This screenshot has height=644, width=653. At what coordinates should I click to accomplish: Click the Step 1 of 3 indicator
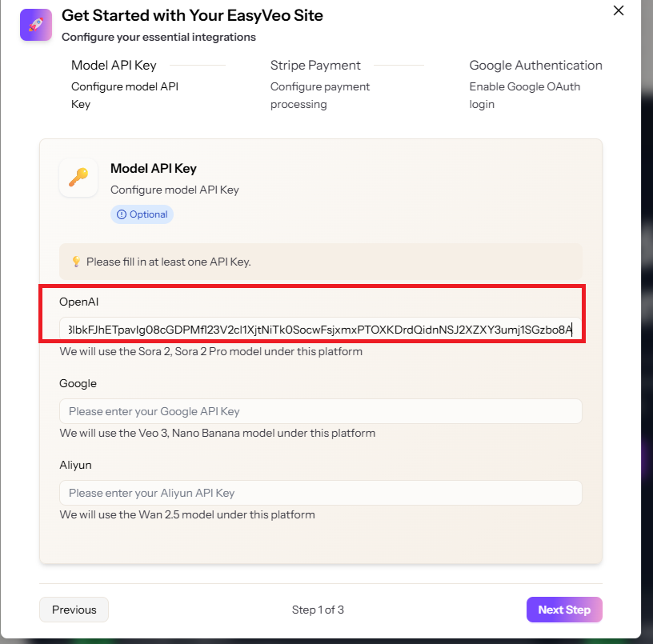coord(318,610)
